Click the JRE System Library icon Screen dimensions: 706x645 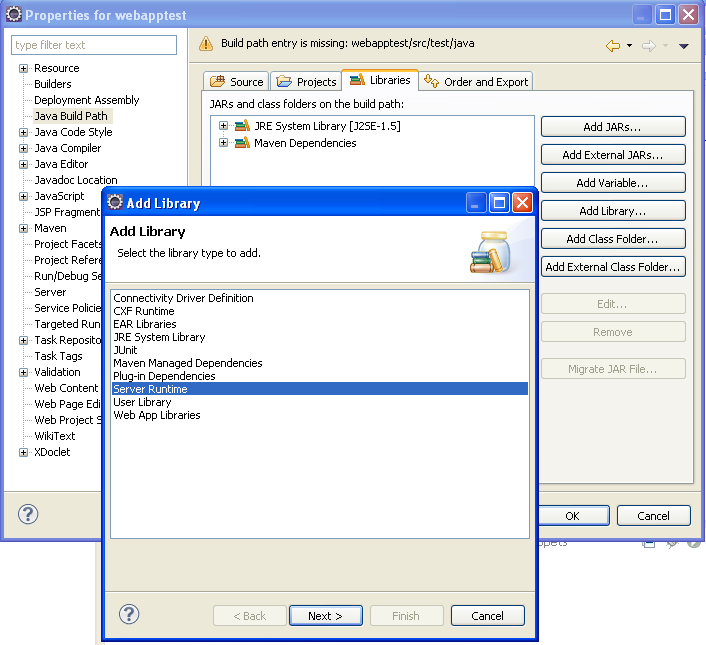tap(242, 126)
